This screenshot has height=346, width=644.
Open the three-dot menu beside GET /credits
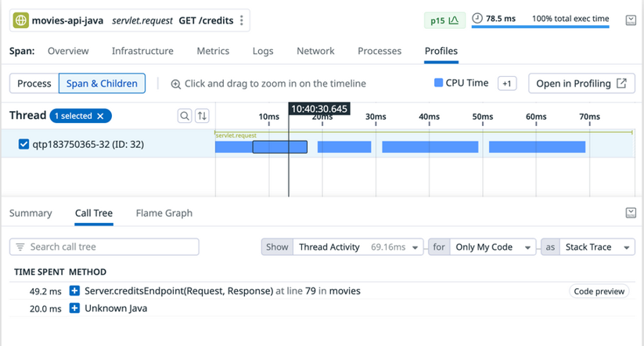tap(242, 20)
